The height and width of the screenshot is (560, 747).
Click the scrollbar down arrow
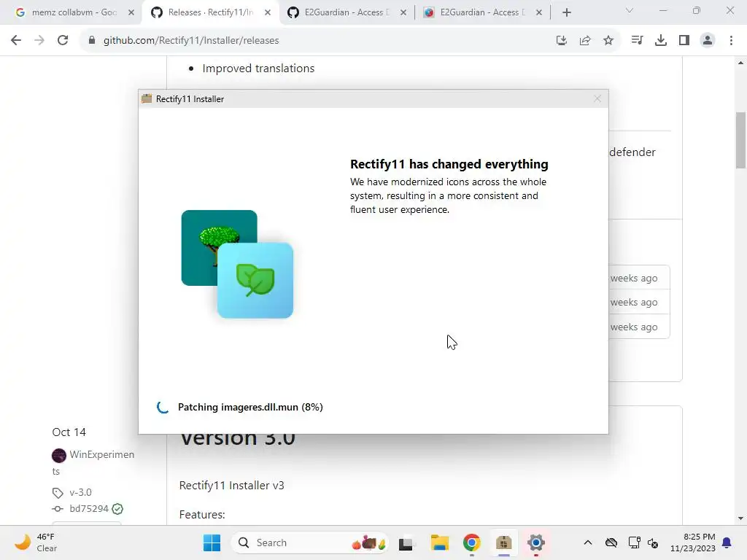[x=740, y=518]
